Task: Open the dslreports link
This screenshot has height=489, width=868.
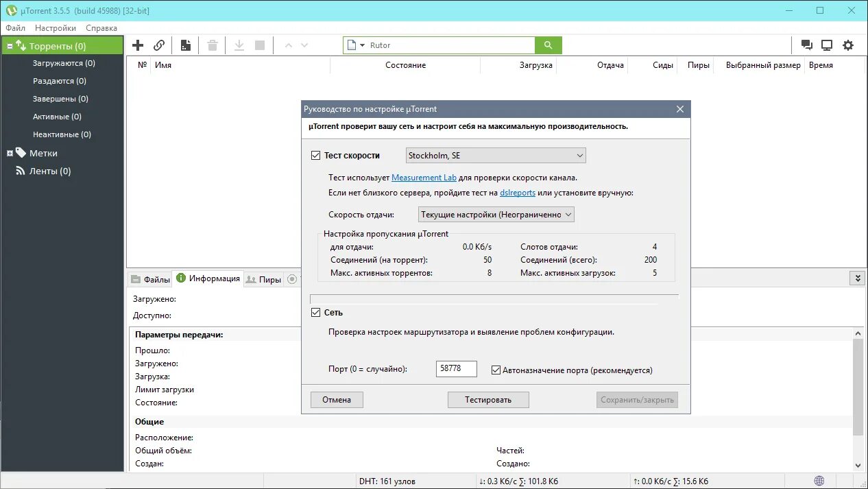Action: tap(518, 193)
